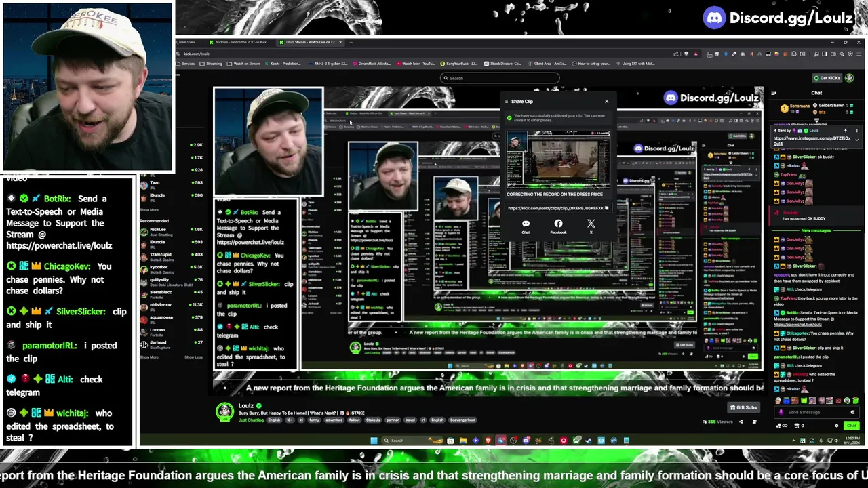Click Show More under followed channels
The width and height of the screenshot is (868, 488).
[x=149, y=210]
